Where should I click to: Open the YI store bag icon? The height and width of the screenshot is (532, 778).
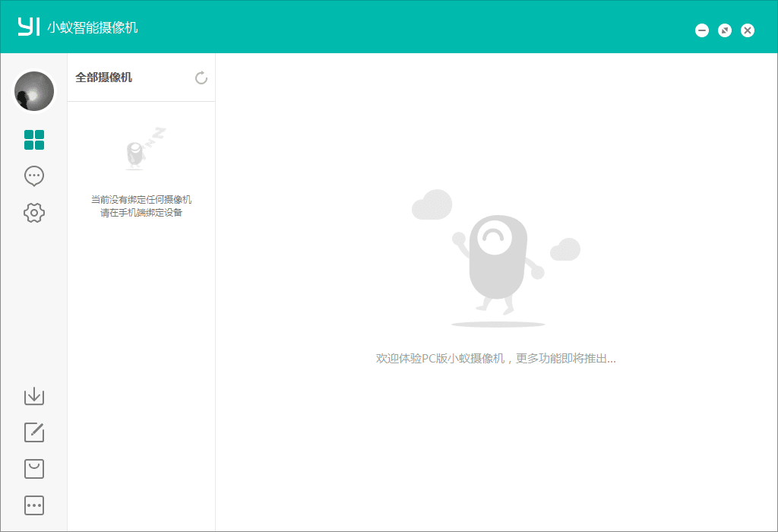click(33, 469)
